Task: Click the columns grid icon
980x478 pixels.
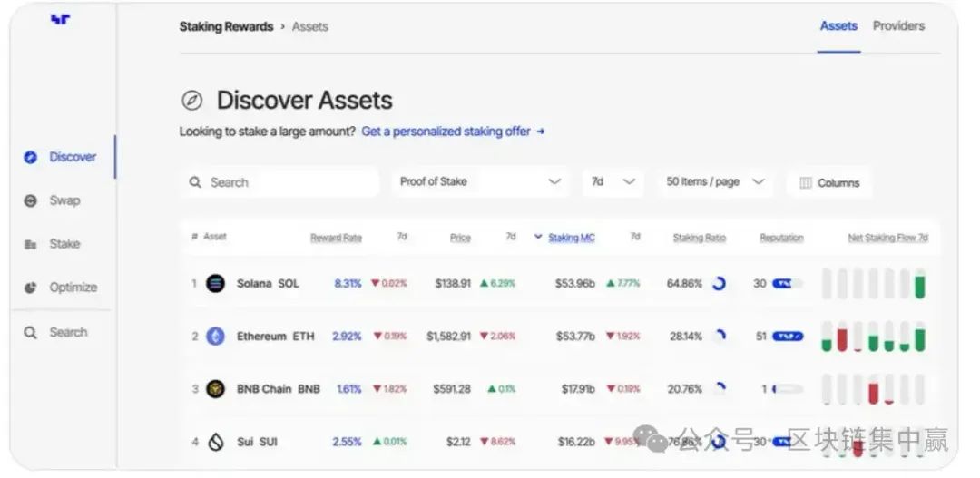Action: (806, 183)
